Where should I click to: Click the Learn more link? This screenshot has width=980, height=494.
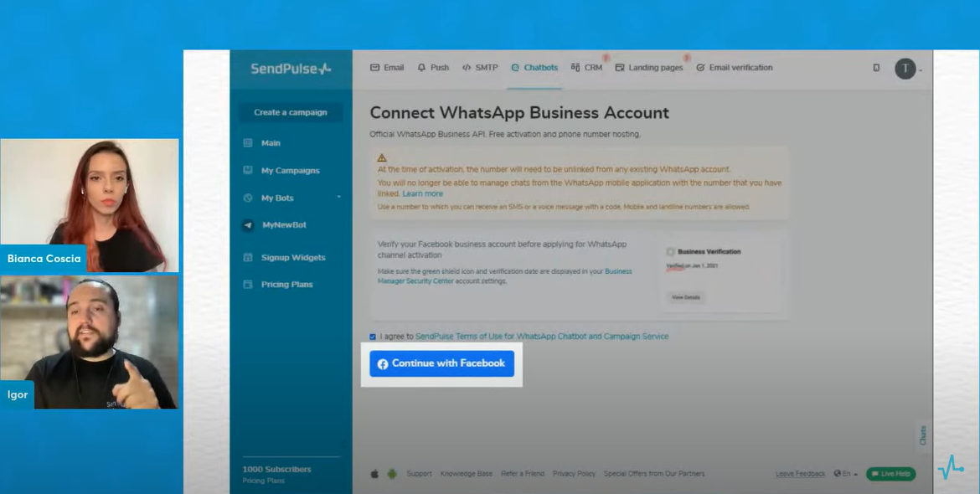tap(422, 194)
